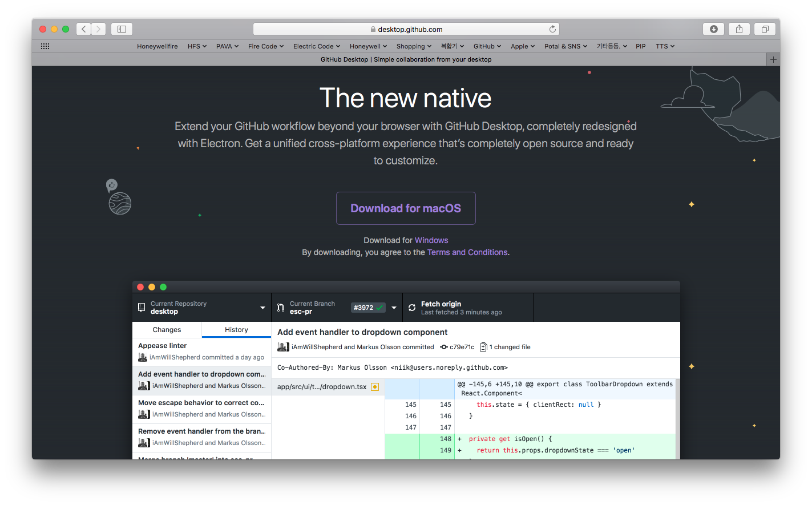Toggle the Safari sidebar button
Screen dimensions: 812x505
pyautogui.click(x=122, y=29)
